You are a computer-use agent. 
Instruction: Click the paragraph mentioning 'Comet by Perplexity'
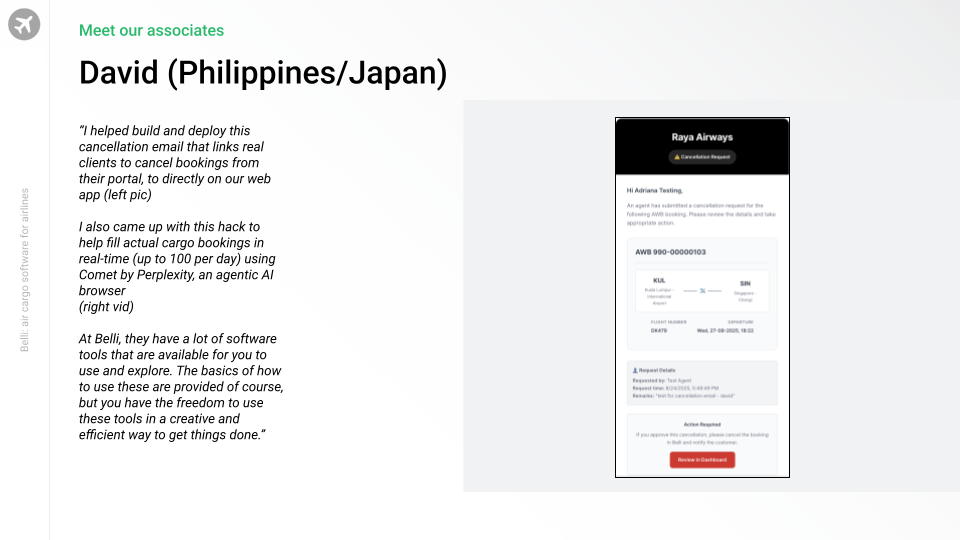coord(177,267)
